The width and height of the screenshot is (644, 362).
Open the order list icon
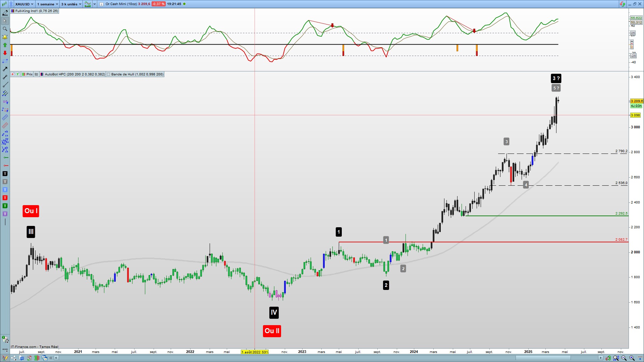30,358
